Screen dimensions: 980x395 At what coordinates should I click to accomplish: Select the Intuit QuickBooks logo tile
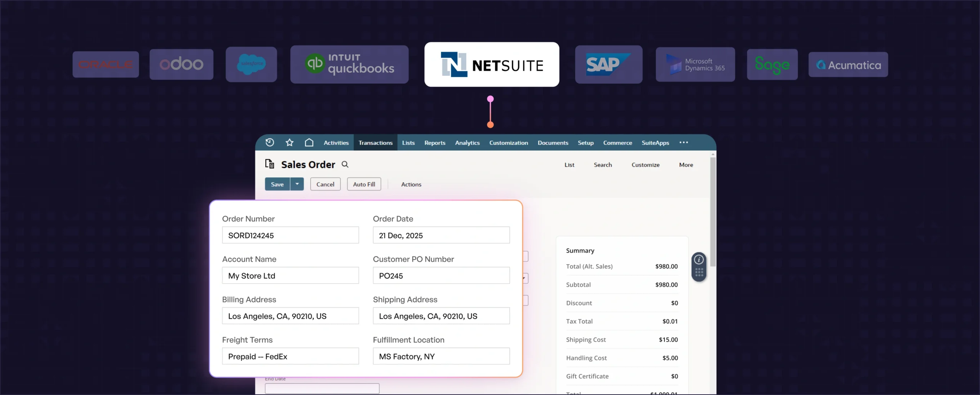point(349,65)
